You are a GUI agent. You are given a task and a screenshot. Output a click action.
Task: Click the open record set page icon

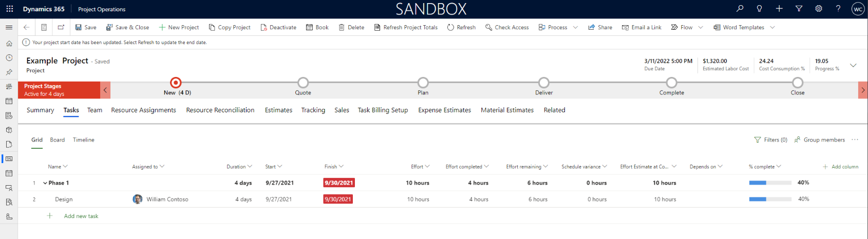point(44,27)
